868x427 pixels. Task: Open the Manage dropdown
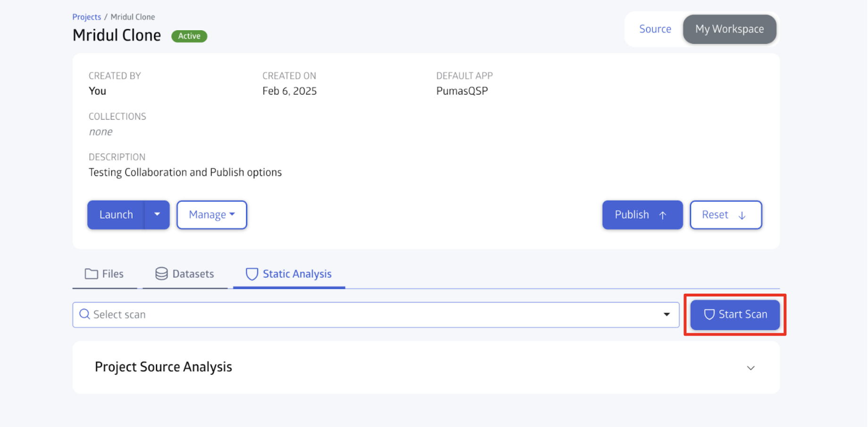pyautogui.click(x=211, y=214)
